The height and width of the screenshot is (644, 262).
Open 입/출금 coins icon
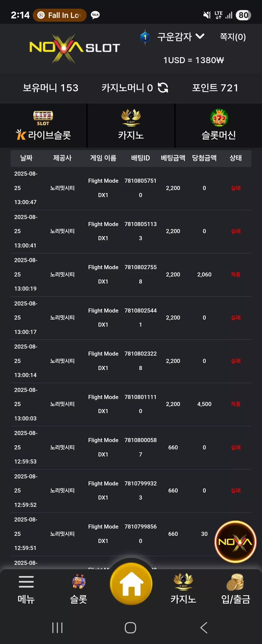pos(235,582)
